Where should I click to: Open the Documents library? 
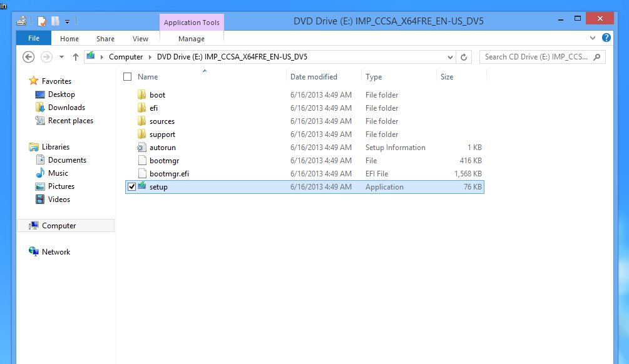67,160
